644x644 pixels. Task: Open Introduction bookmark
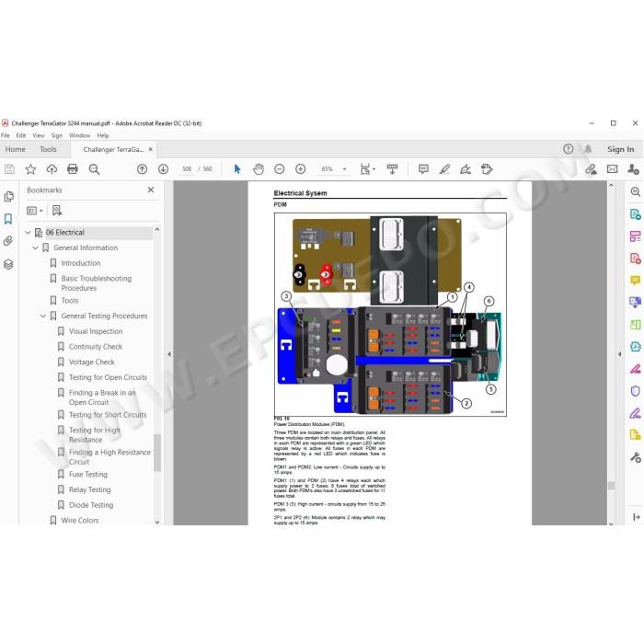(81, 263)
